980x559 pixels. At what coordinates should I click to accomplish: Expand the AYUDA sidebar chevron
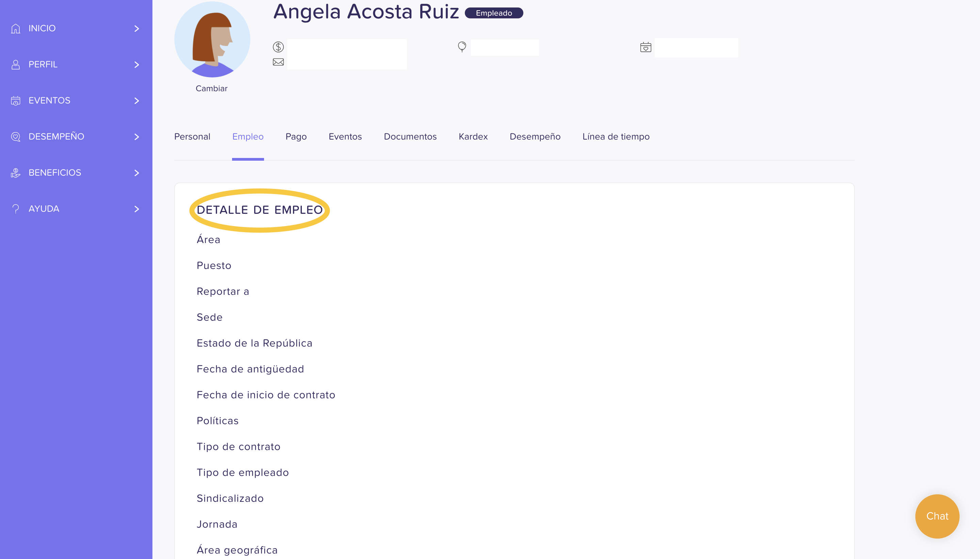136,209
